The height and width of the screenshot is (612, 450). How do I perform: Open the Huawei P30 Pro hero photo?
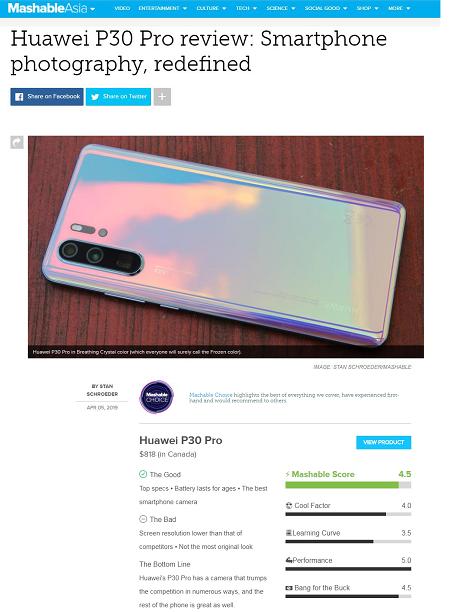pos(226,247)
